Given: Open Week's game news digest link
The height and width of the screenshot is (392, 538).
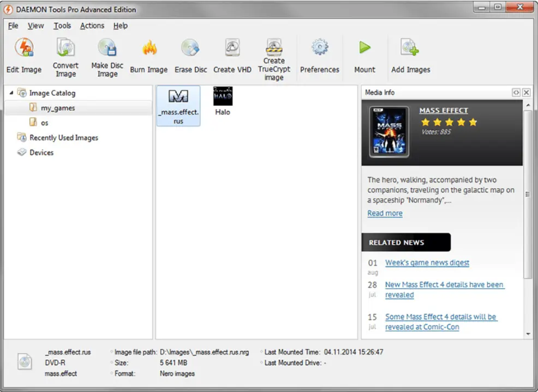Looking at the screenshot, I should point(427,263).
